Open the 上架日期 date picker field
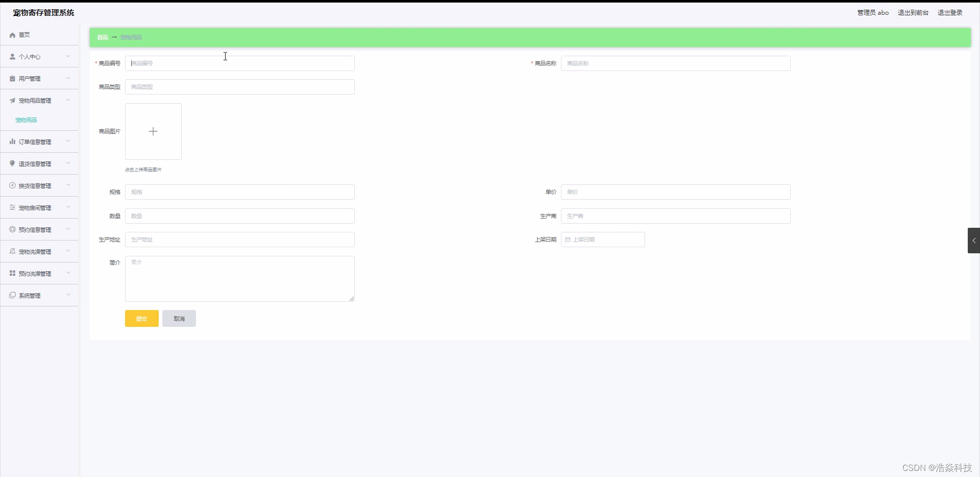 pos(603,240)
